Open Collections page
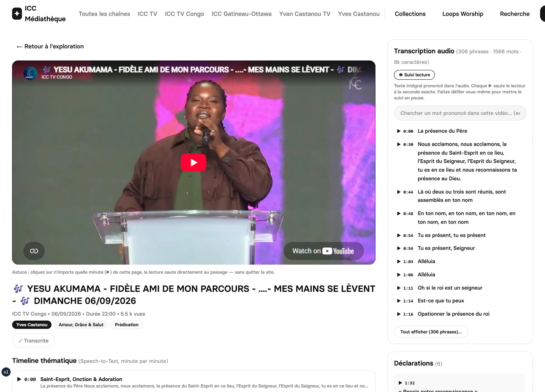The height and width of the screenshot is (392, 545). pyautogui.click(x=410, y=14)
